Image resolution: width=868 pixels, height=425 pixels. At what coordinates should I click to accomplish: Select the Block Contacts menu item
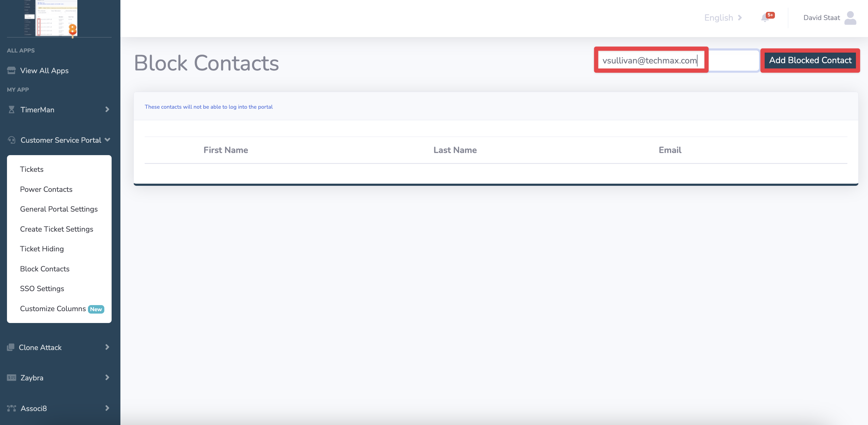[44, 268]
